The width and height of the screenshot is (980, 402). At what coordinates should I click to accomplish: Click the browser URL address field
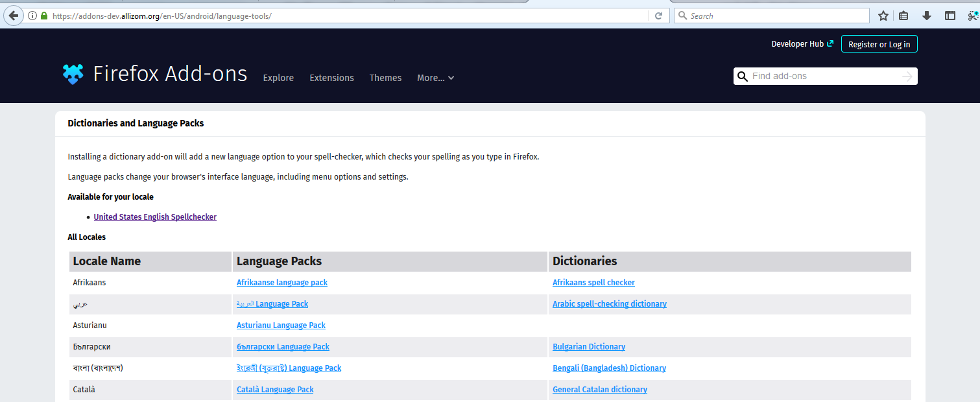click(x=350, y=16)
